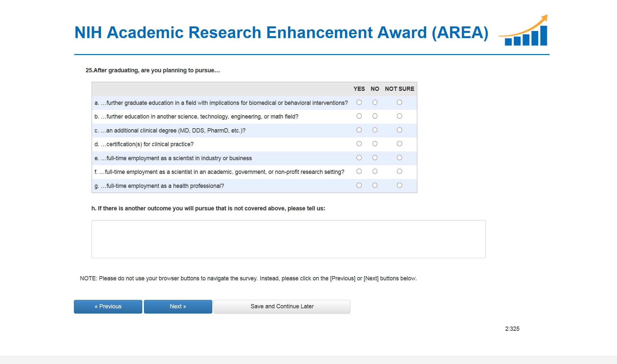Choose YES for additional clinical degree row

pos(359,130)
